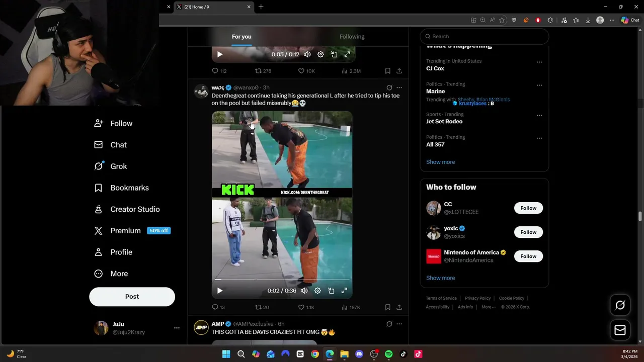Show more Who to follow suggestions

(440, 278)
